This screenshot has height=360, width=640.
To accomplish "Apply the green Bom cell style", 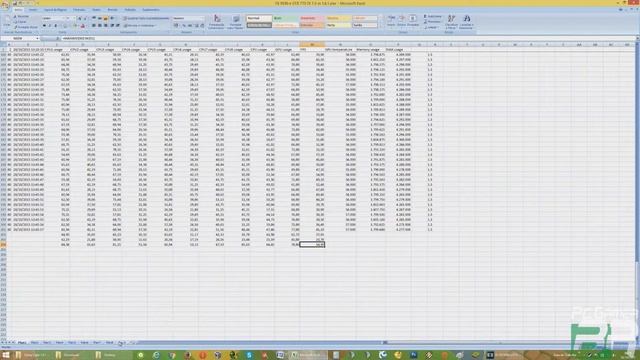I will (285, 18).
